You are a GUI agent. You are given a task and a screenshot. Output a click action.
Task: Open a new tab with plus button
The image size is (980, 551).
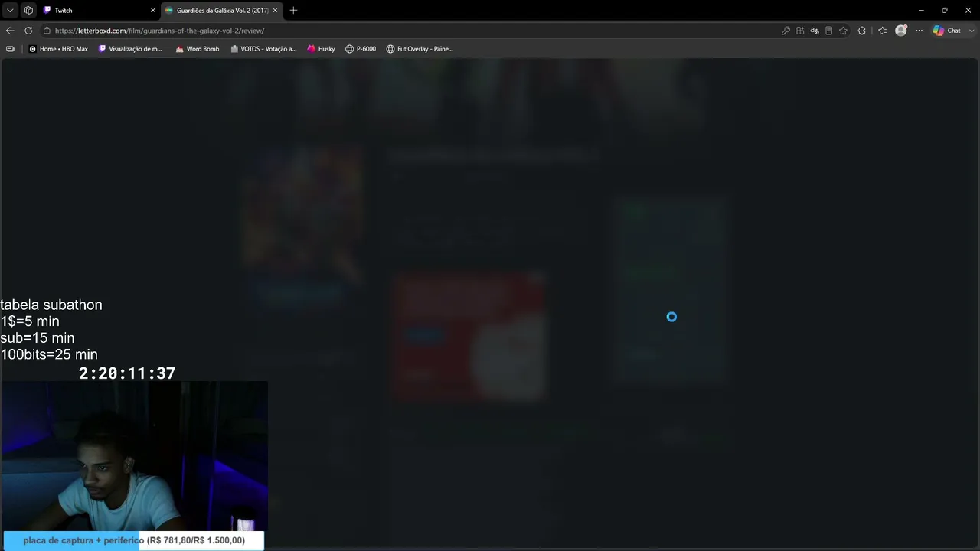point(293,10)
